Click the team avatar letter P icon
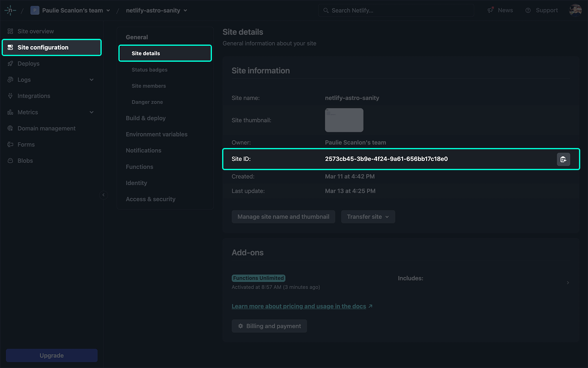 [x=35, y=10]
